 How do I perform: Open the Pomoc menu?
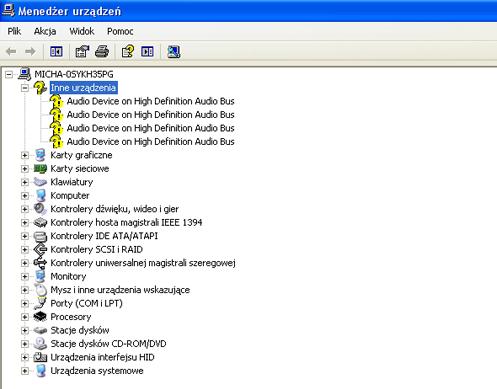click(x=120, y=31)
